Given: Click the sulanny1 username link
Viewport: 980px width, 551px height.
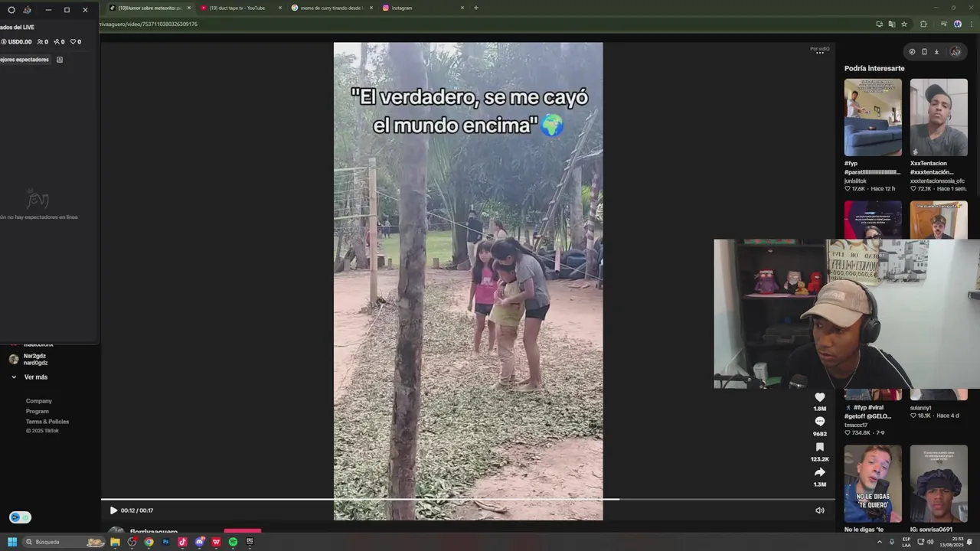Looking at the screenshot, I should (921, 408).
